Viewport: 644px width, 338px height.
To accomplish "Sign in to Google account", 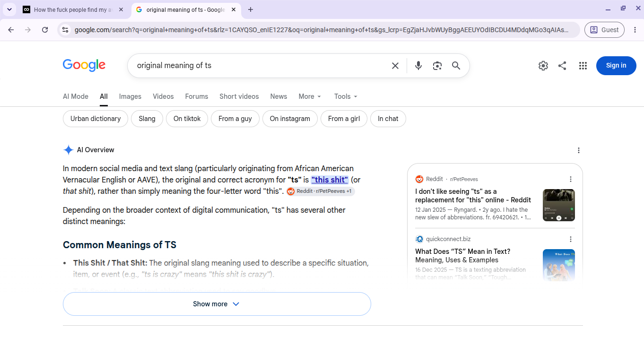I will pos(616,66).
